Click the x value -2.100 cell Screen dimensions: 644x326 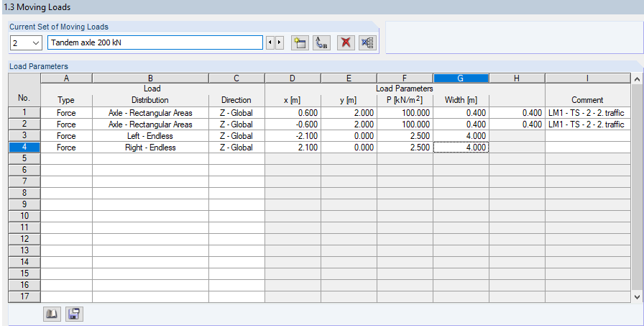pos(293,136)
